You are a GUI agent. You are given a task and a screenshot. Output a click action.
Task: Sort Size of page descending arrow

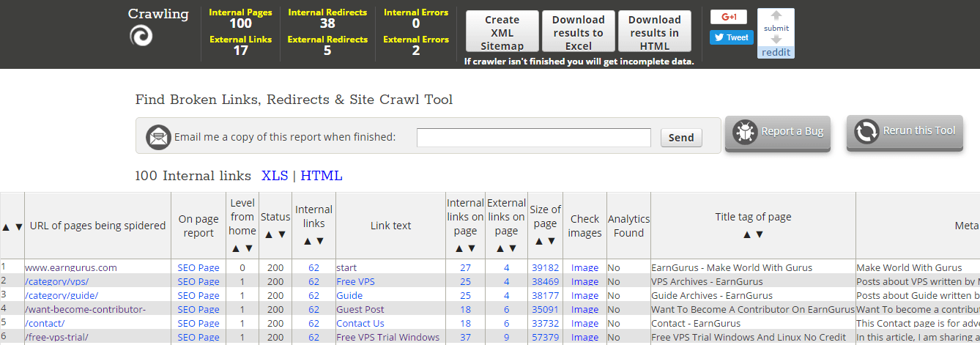coord(552,241)
